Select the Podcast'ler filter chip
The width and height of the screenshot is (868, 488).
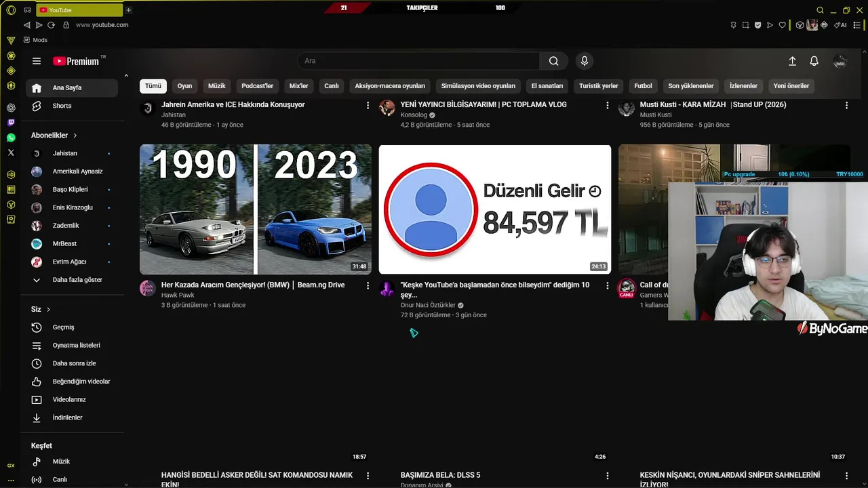pyautogui.click(x=258, y=86)
